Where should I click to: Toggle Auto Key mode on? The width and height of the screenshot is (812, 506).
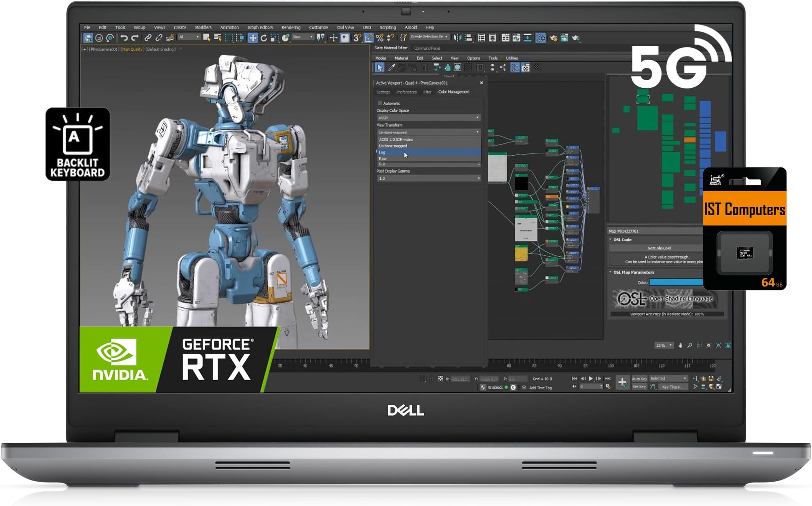pos(639,379)
